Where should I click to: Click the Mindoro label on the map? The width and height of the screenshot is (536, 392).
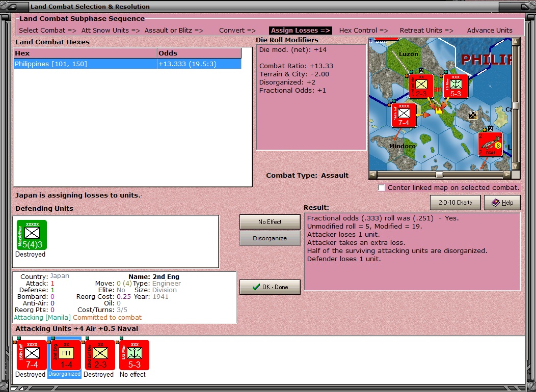403,146
